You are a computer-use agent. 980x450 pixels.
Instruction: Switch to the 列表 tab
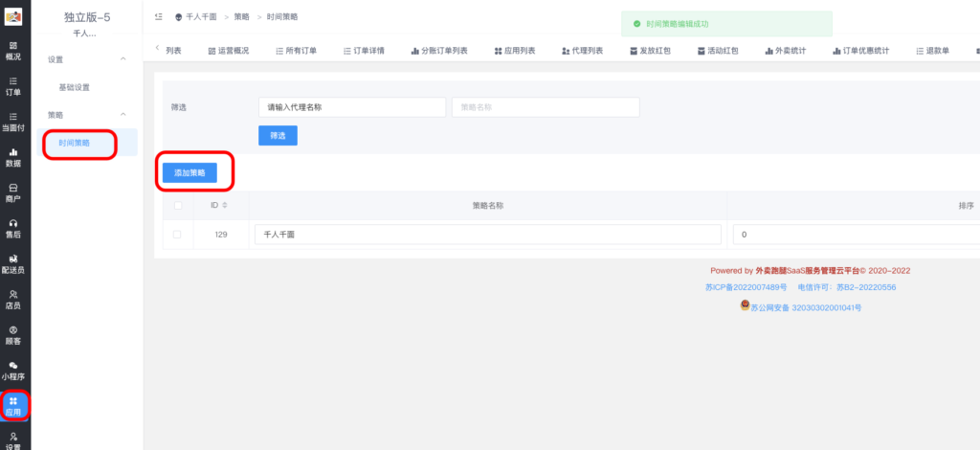[173, 51]
